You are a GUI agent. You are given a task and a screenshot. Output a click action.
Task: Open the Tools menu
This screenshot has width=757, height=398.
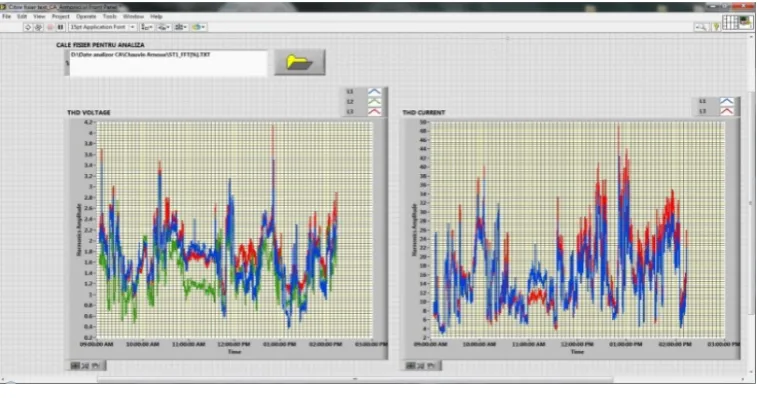[110, 16]
